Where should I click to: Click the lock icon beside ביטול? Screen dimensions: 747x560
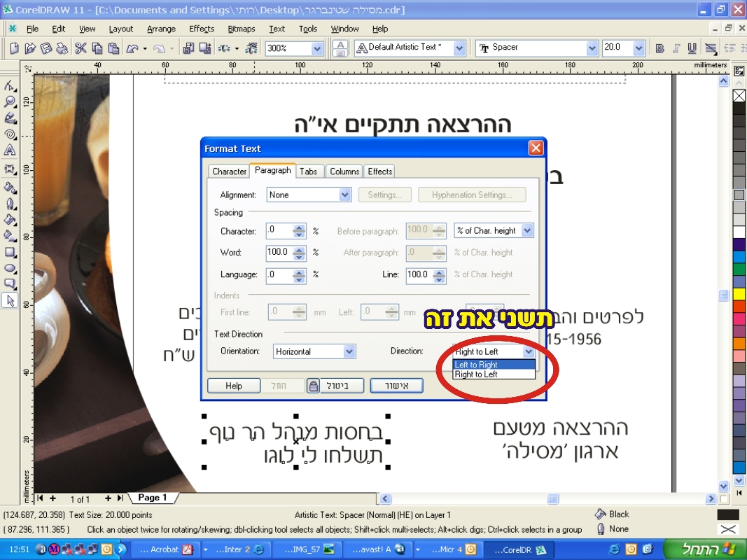313,386
